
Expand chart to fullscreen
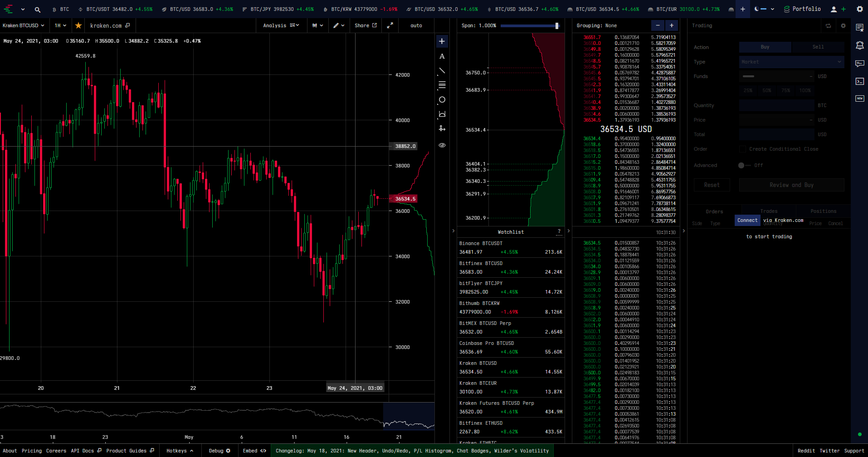coord(390,25)
